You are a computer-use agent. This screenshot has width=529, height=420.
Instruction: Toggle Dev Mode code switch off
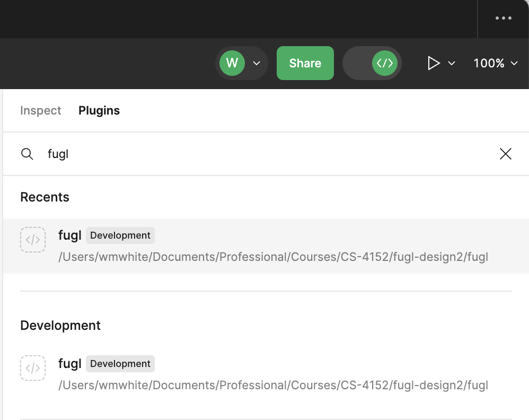372,63
